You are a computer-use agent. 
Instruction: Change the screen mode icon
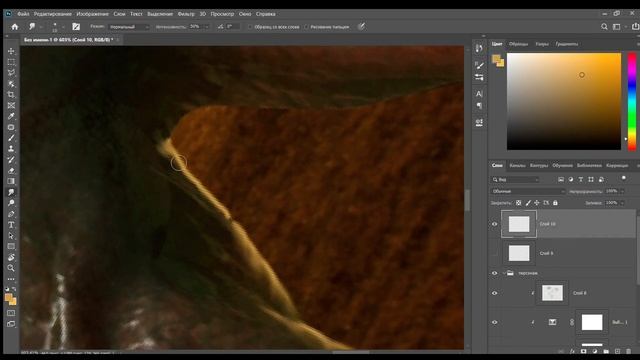point(11,324)
